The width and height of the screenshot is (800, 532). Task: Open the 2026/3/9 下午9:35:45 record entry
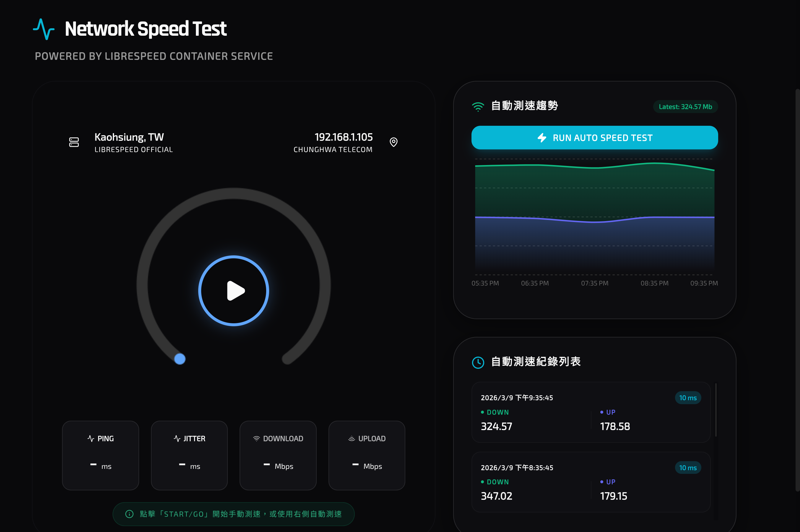(x=591, y=412)
